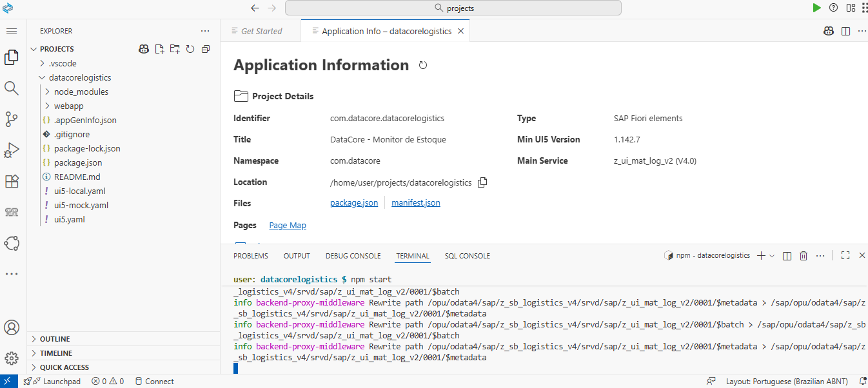The width and height of the screenshot is (868, 388).
Task: Toggle the split editor layout
Action: 845,31
